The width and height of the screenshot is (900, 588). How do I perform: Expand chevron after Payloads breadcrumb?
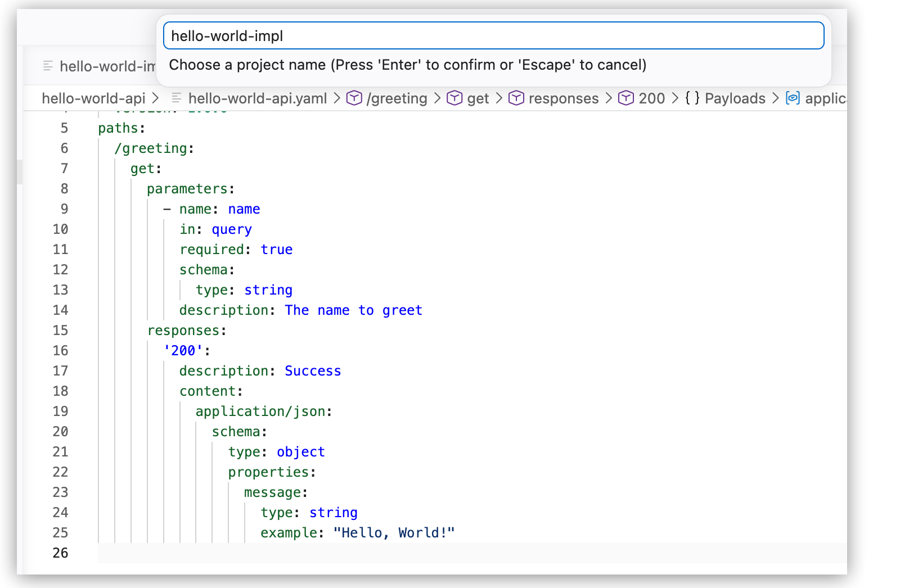coord(775,98)
